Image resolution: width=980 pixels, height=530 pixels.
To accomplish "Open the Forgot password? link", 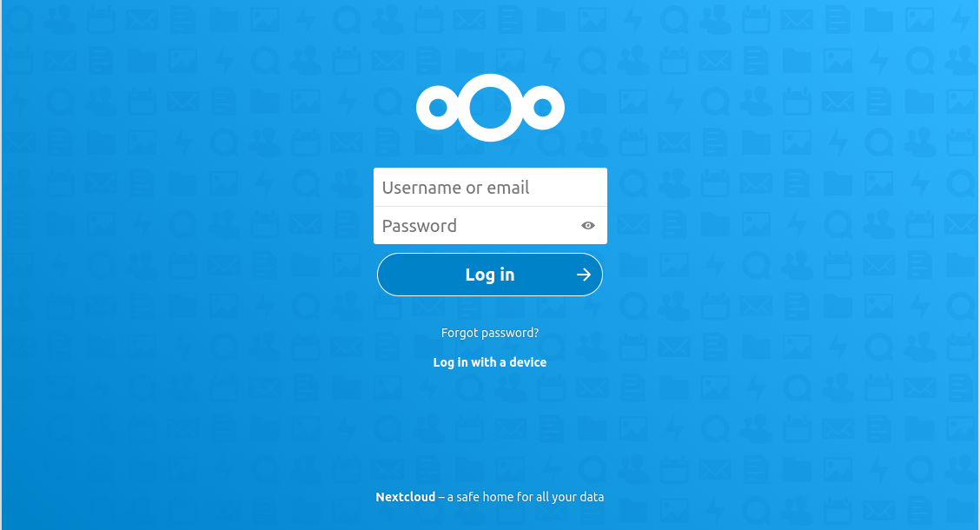I will click(x=490, y=333).
